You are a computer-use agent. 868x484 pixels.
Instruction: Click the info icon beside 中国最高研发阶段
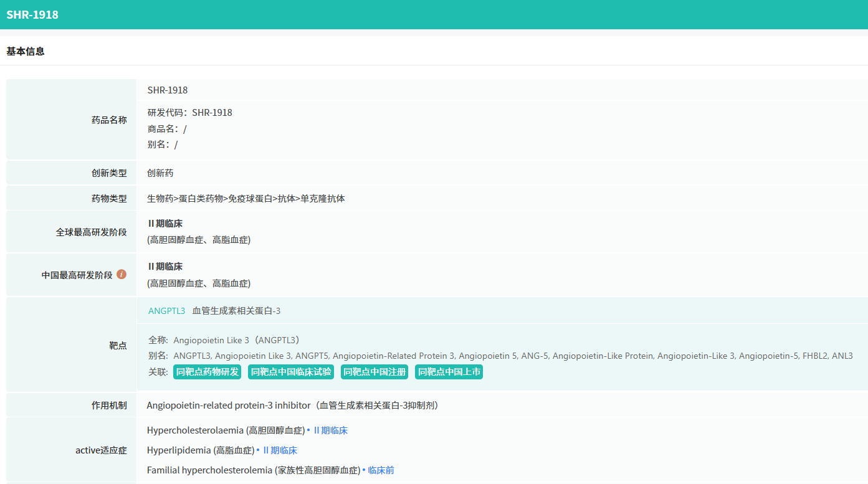pos(122,274)
